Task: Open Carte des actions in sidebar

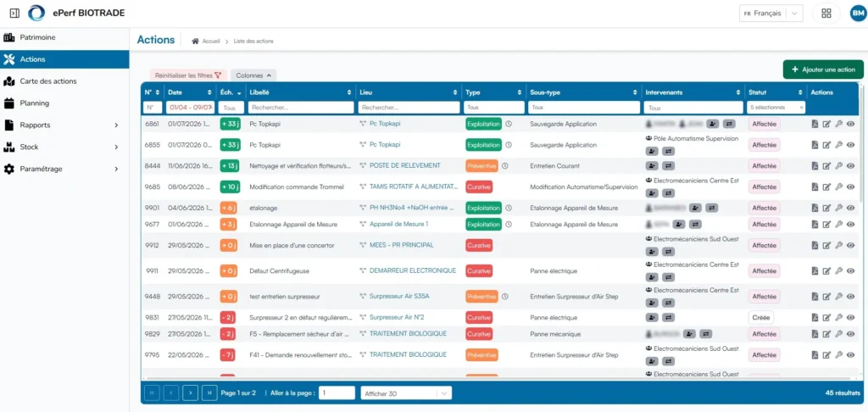Action: [x=64, y=81]
